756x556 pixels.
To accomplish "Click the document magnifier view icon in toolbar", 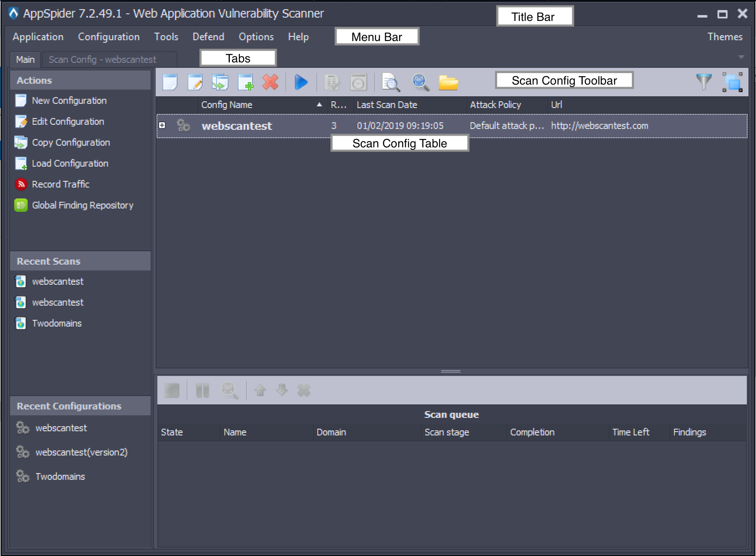I will point(391,82).
